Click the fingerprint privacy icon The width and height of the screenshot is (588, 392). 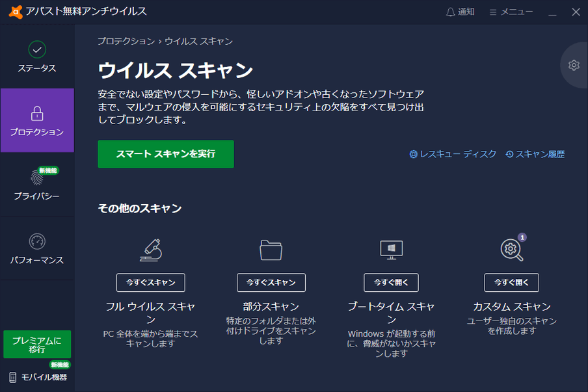point(36,177)
